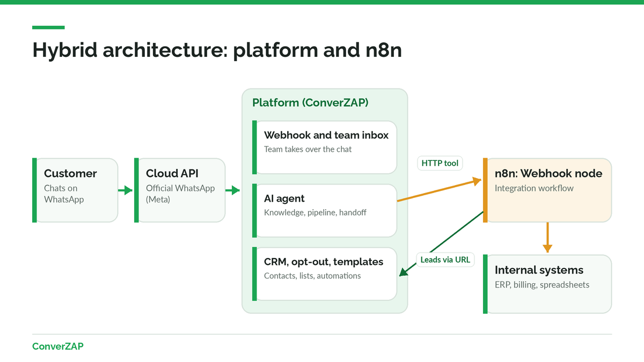644x362 pixels.
Task: Select the 'Internal systems' box heading
Action: pos(539,270)
